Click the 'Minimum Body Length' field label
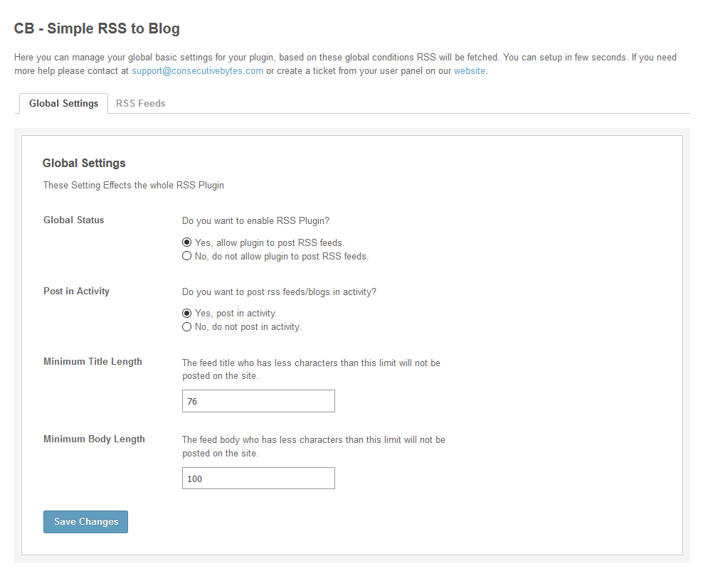The image size is (703, 588). pos(94,439)
